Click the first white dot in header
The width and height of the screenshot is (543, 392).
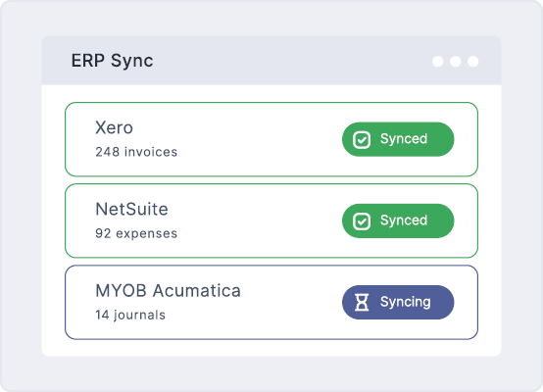click(x=438, y=62)
